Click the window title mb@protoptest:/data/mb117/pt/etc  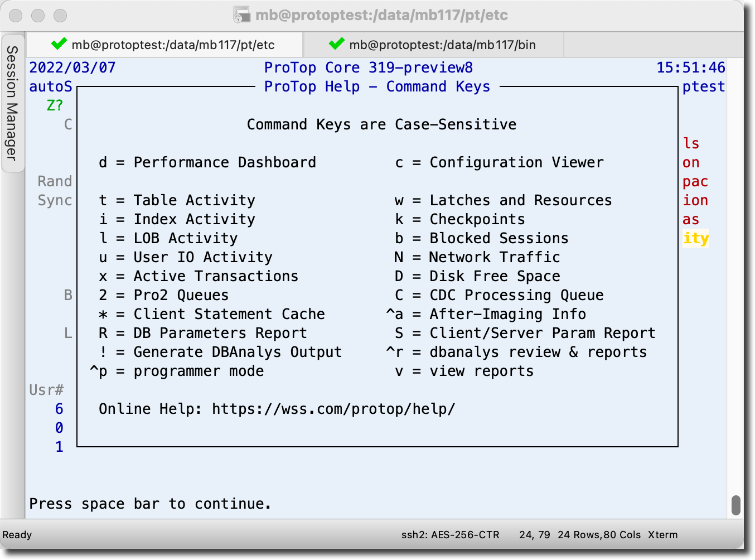382,15
